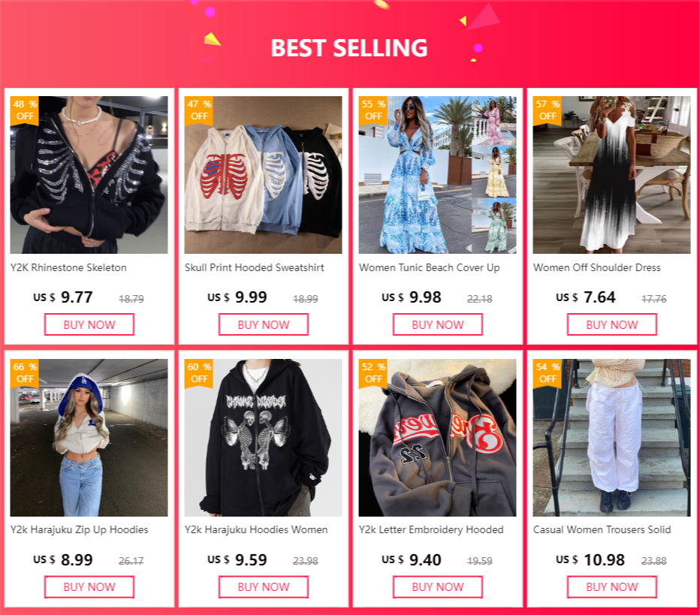Buy the US $9.59 Harajuku Hoodies Women
Viewport: 700px width, 615px height.
264,587
